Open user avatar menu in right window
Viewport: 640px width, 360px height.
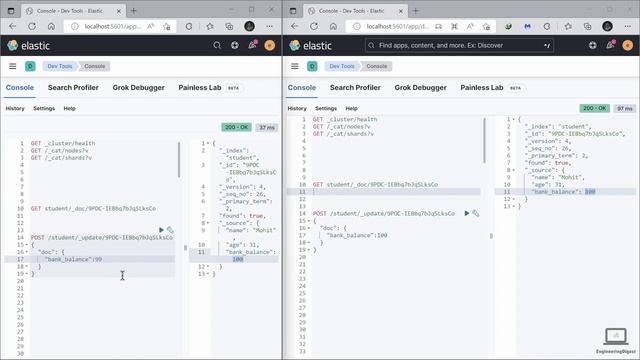pos(628,45)
